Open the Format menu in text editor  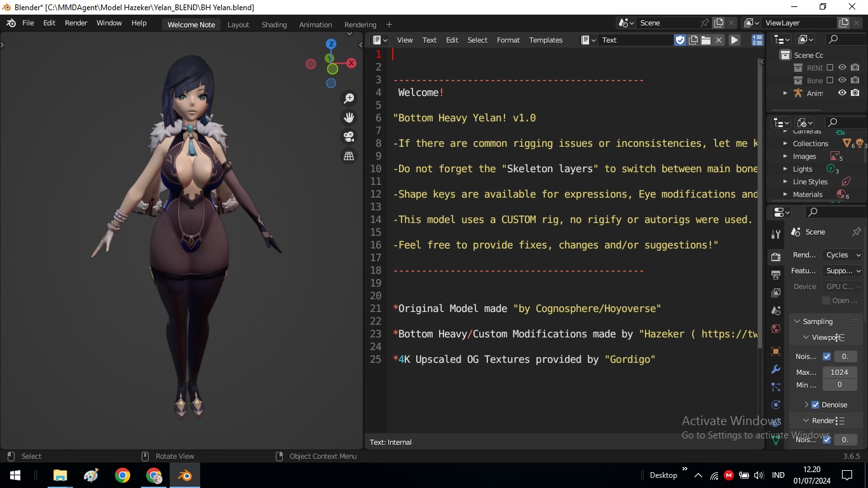point(508,40)
